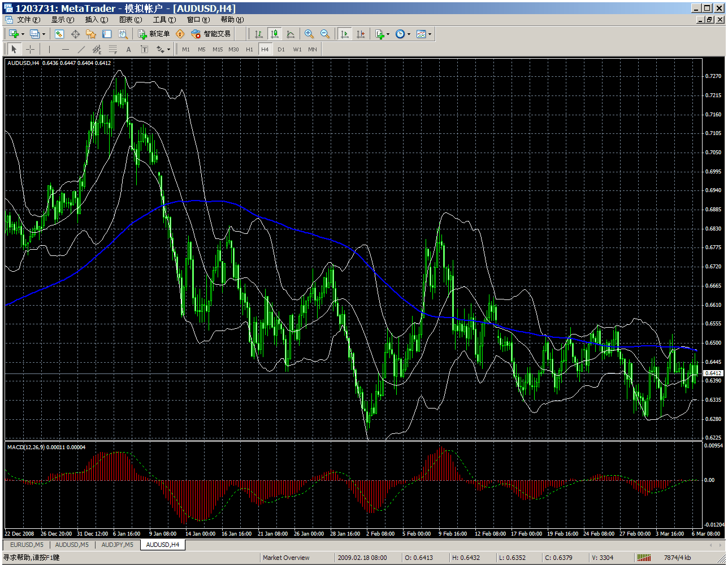Switch timeframe to M5
This screenshot has height=565, width=728.
pyautogui.click(x=202, y=49)
